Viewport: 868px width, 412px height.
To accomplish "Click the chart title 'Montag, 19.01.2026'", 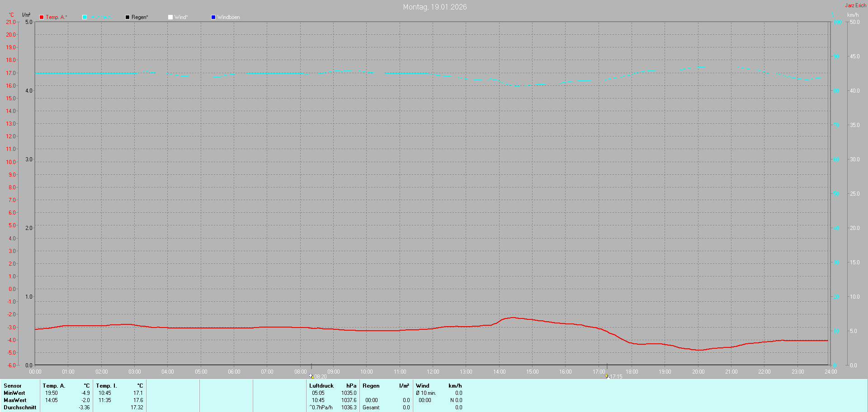I will point(435,7).
